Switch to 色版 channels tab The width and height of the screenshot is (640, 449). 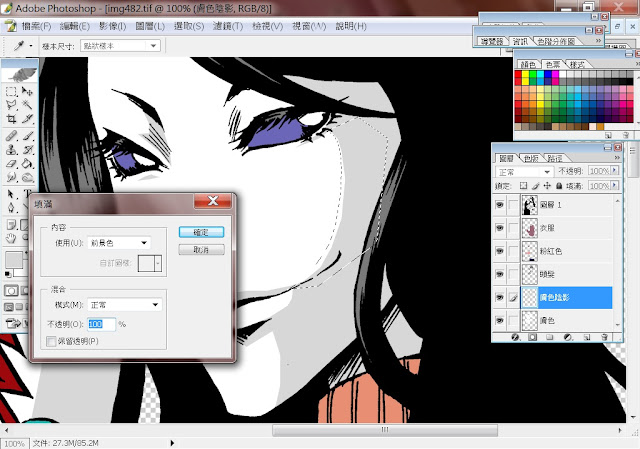(x=531, y=158)
